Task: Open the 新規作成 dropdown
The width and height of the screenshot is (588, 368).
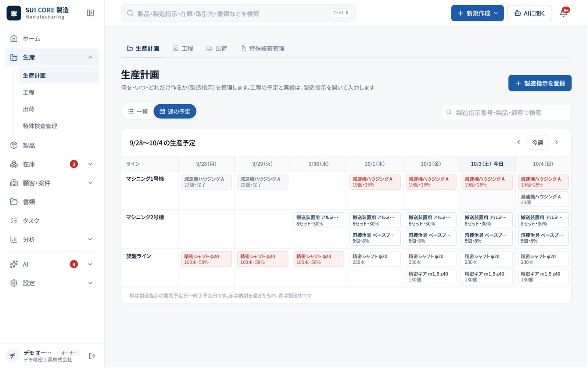Action: click(477, 13)
